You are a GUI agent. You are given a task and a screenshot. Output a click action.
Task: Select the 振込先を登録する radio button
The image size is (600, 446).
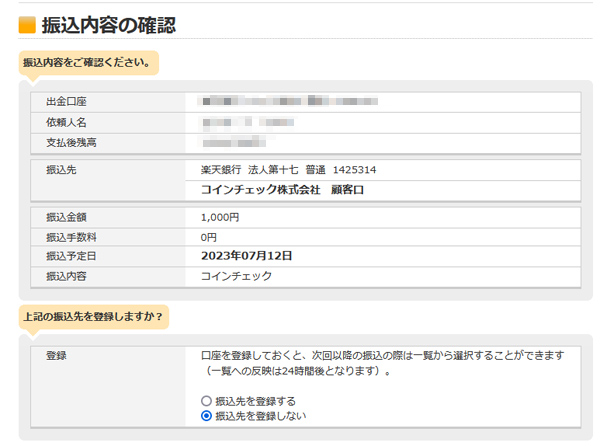206,401
